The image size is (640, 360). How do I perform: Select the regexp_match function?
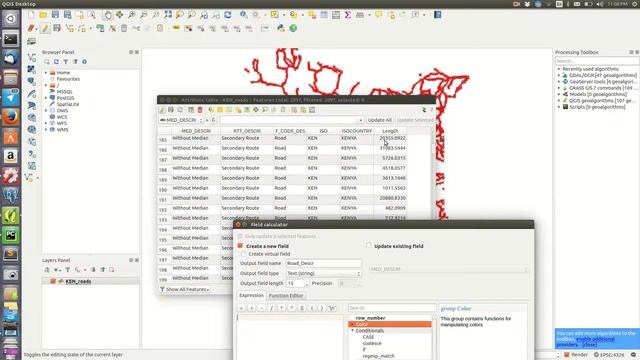378,356
